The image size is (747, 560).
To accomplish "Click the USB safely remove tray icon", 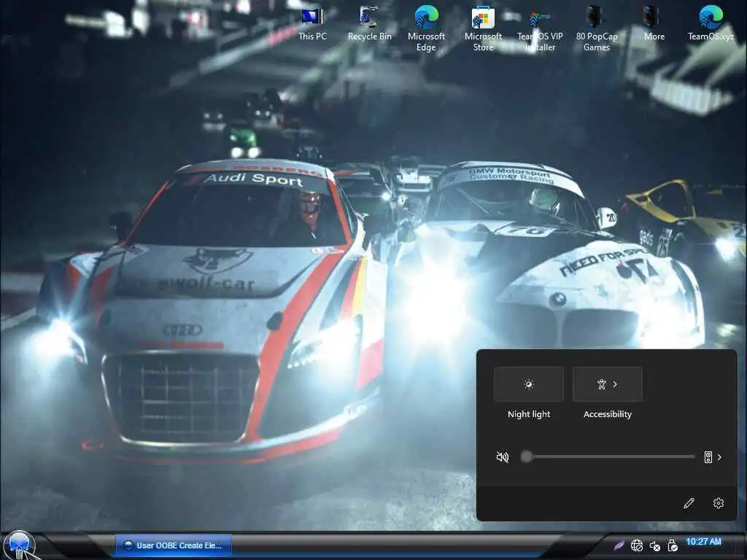I will (x=672, y=545).
